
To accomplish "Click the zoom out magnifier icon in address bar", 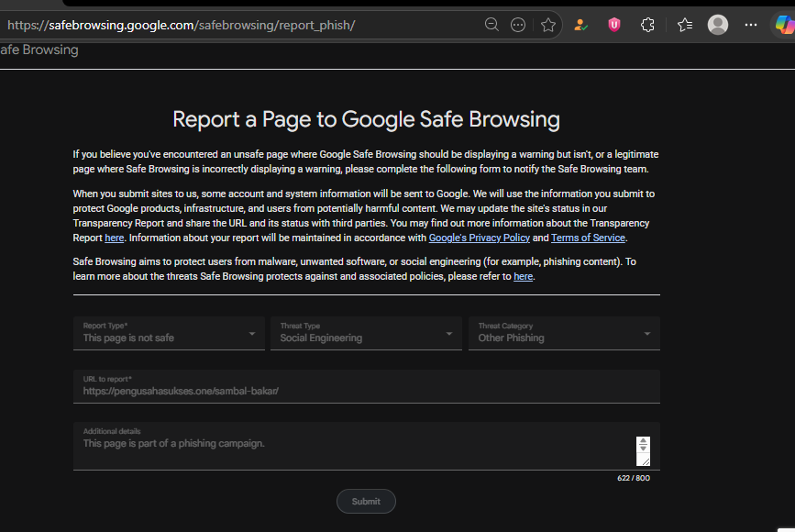I will pos(491,25).
